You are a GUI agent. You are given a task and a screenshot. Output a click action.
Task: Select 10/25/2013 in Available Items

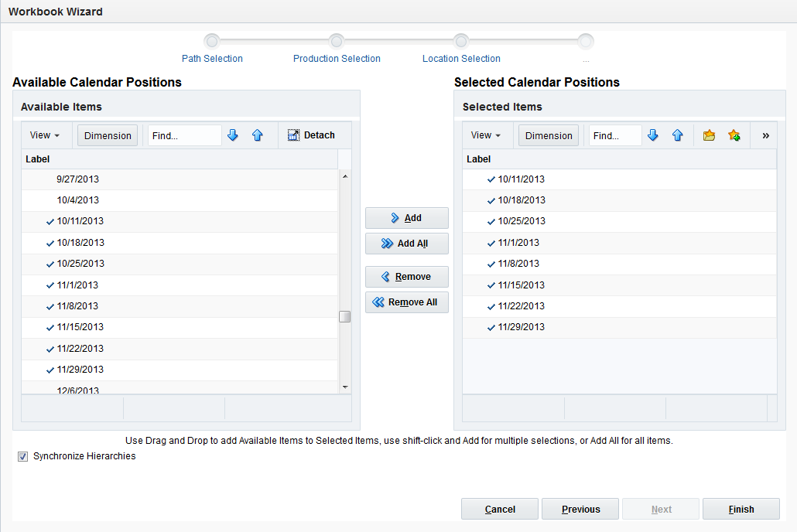(180, 264)
